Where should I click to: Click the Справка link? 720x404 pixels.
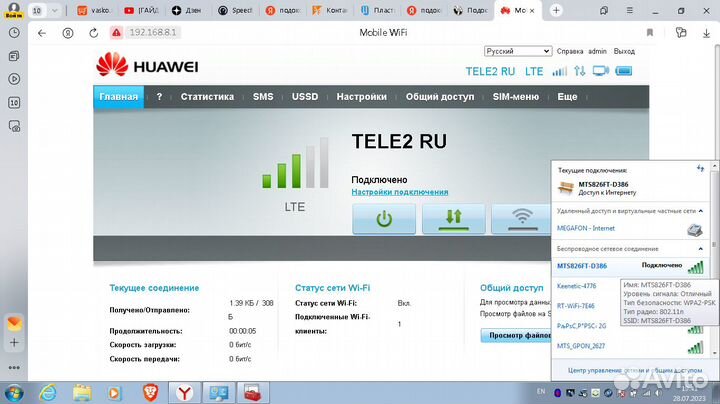click(x=570, y=51)
